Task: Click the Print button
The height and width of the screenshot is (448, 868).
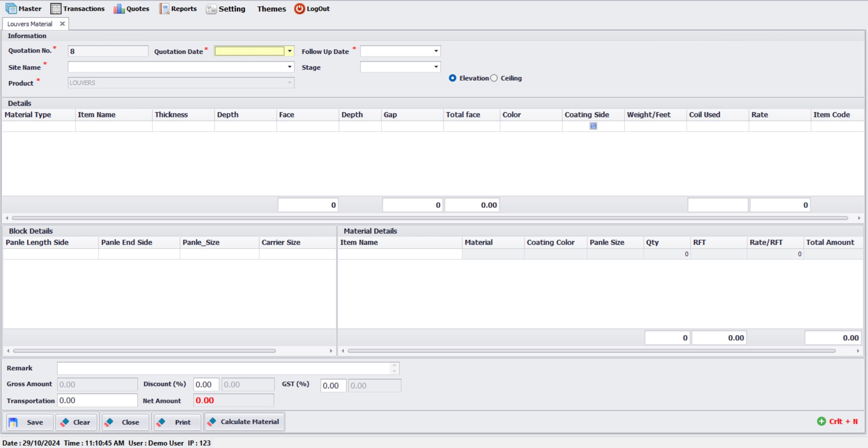Action: tap(177, 422)
